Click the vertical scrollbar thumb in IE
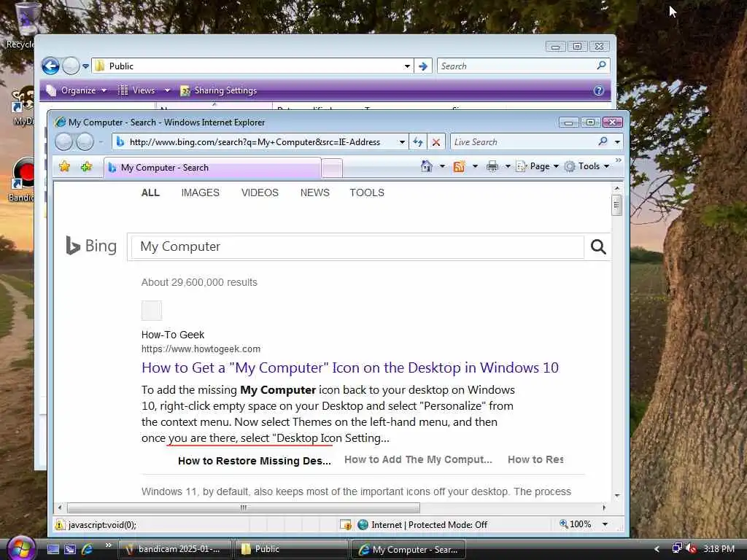 (616, 205)
